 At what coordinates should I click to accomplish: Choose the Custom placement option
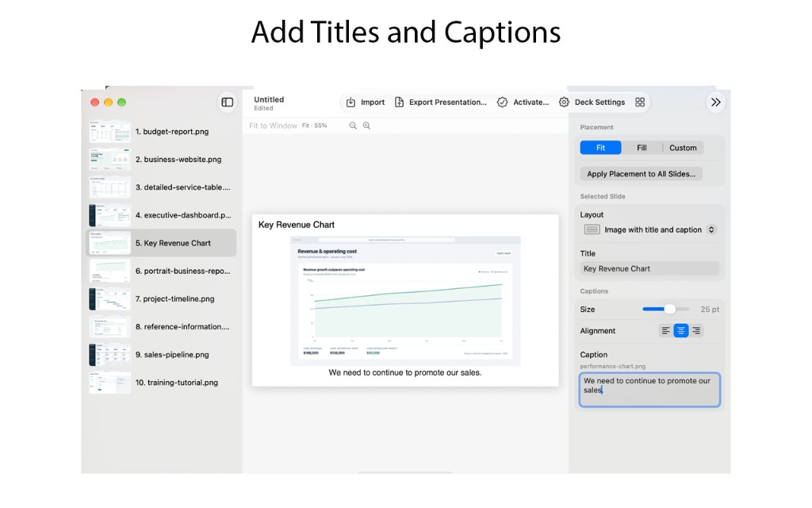coord(683,148)
